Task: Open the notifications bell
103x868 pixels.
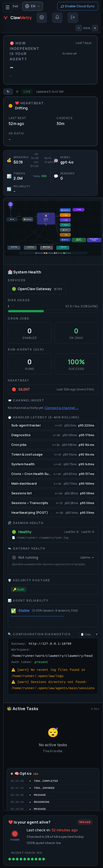Action: pos(57,18)
